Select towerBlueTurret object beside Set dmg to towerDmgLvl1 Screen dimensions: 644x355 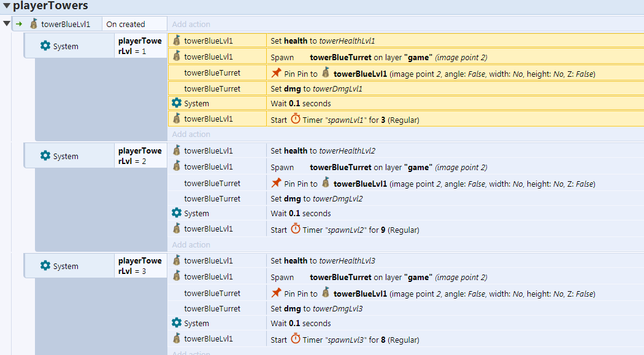(x=212, y=88)
